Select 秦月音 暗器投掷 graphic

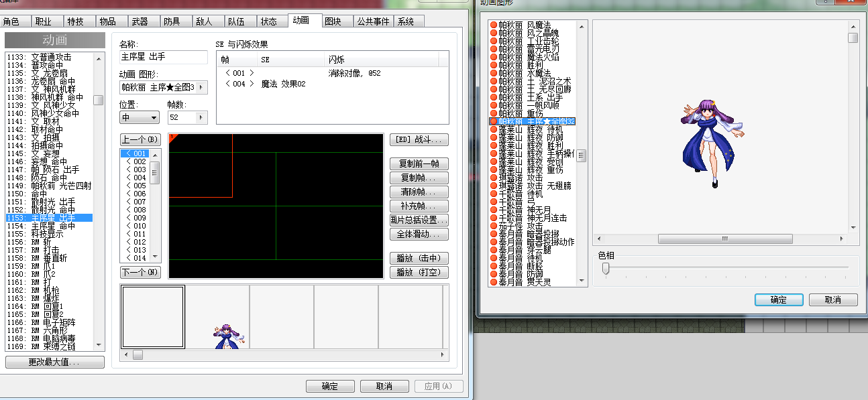pos(533,234)
